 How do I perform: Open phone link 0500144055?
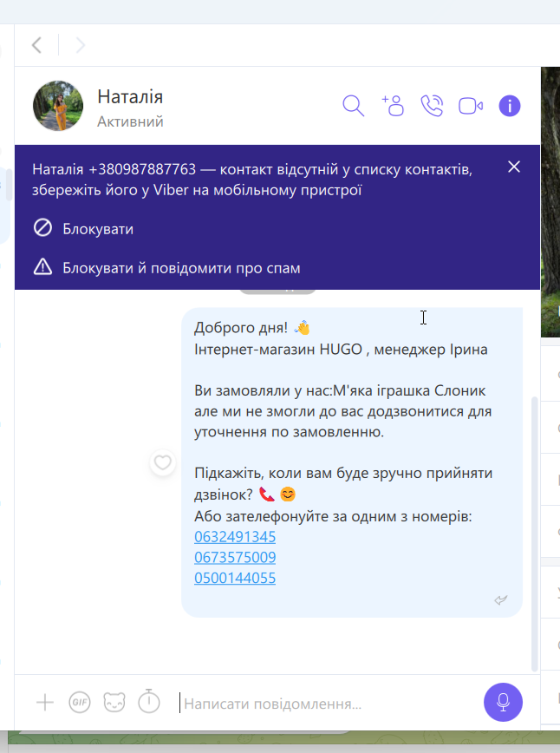235,578
